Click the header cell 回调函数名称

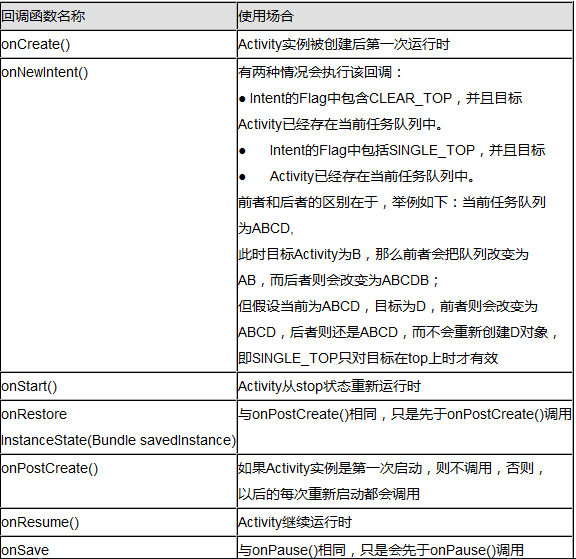click(x=118, y=16)
